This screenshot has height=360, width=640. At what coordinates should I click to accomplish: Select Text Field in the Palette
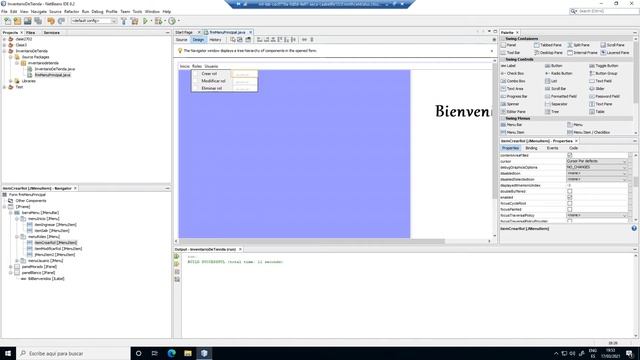point(600,81)
